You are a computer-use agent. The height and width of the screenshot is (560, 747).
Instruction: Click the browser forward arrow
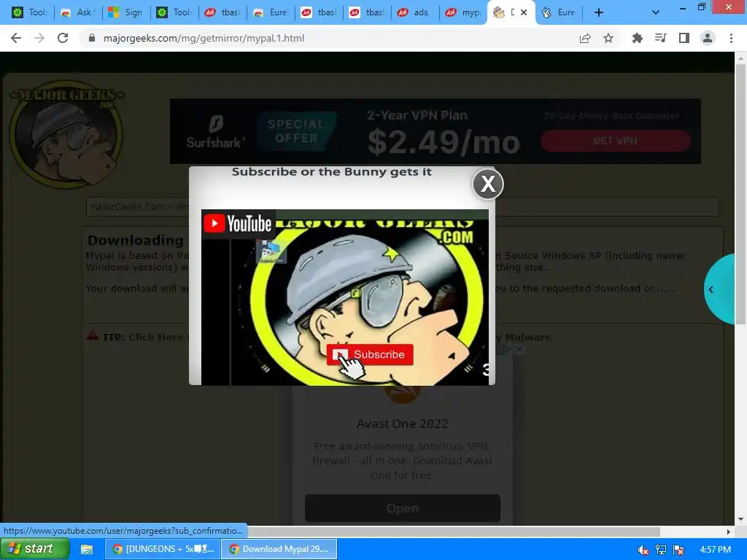point(39,38)
